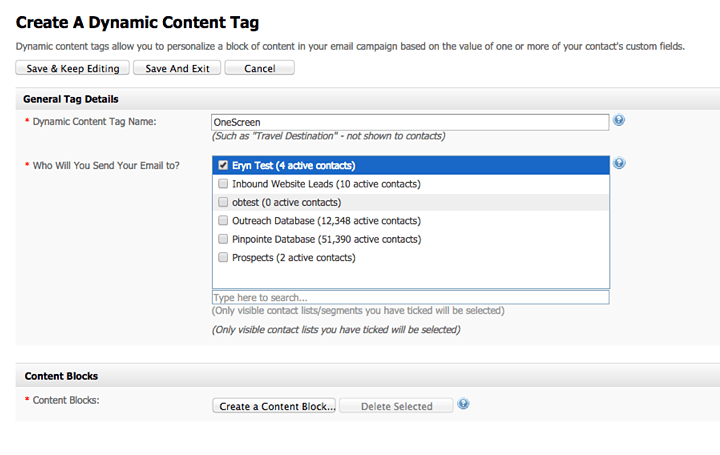Select 'Outreach Database (12,348 active contacts)' text
Viewport: 720px width, 455px height.
click(326, 220)
